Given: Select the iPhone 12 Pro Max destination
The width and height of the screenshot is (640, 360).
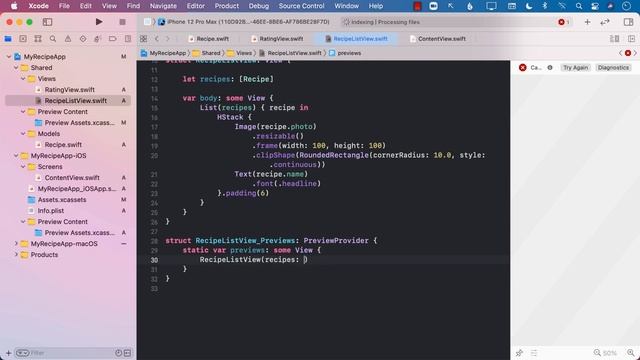Looking at the screenshot, I should pos(244,22).
